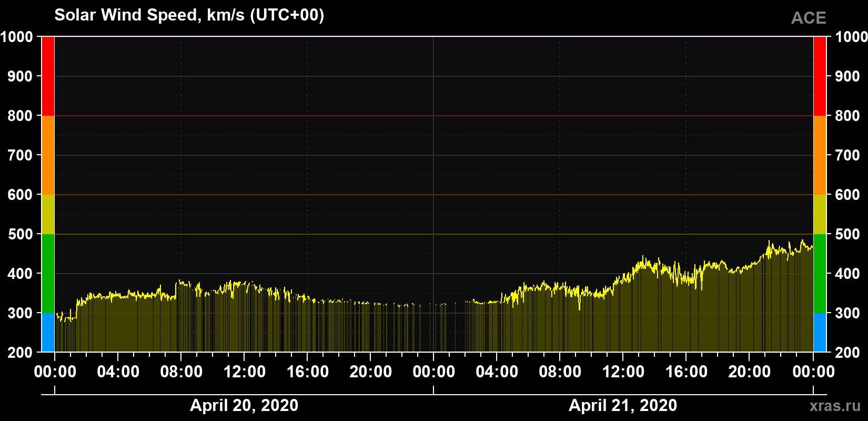Screen dimensions: 868x421
Task: Click the 800 value on left axis
Action: tap(20, 116)
